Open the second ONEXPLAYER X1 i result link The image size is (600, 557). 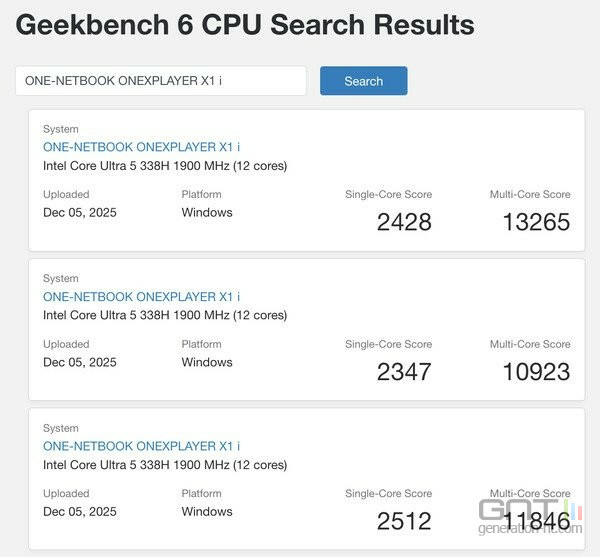[141, 297]
